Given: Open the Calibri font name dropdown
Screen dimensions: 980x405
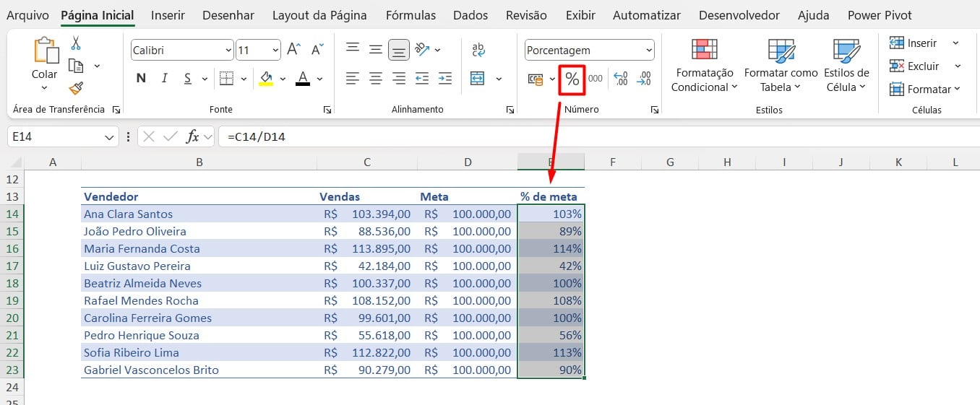Looking at the screenshot, I should pos(228,51).
